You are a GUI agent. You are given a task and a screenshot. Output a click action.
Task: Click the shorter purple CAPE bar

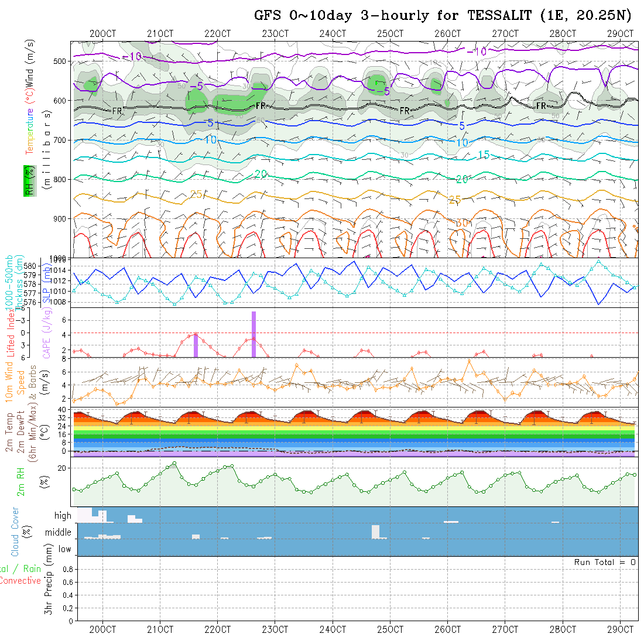click(196, 345)
